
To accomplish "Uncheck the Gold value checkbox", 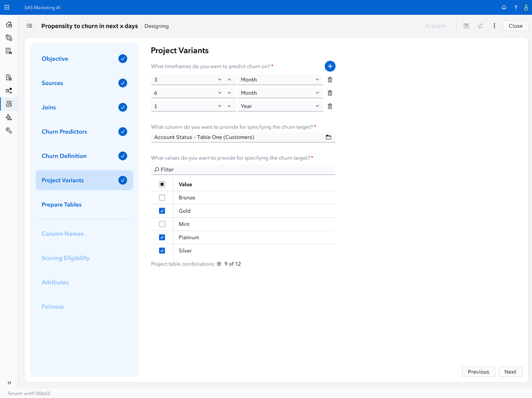I will 162,211.
